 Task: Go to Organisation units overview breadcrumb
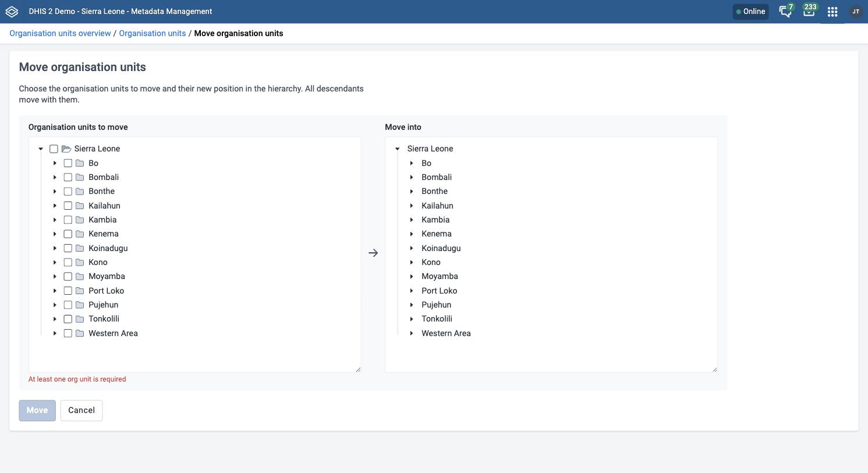tap(60, 33)
